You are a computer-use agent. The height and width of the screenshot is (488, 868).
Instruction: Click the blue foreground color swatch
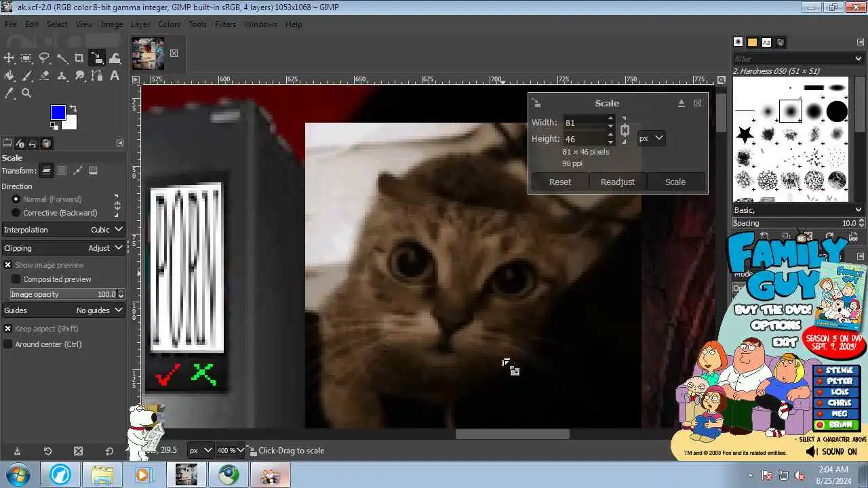pos(57,112)
